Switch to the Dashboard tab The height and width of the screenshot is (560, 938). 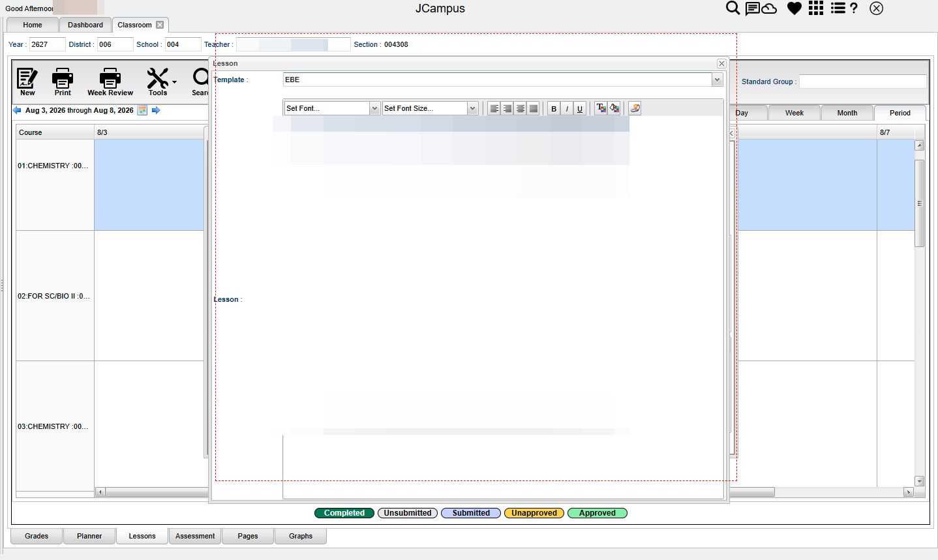(x=85, y=25)
